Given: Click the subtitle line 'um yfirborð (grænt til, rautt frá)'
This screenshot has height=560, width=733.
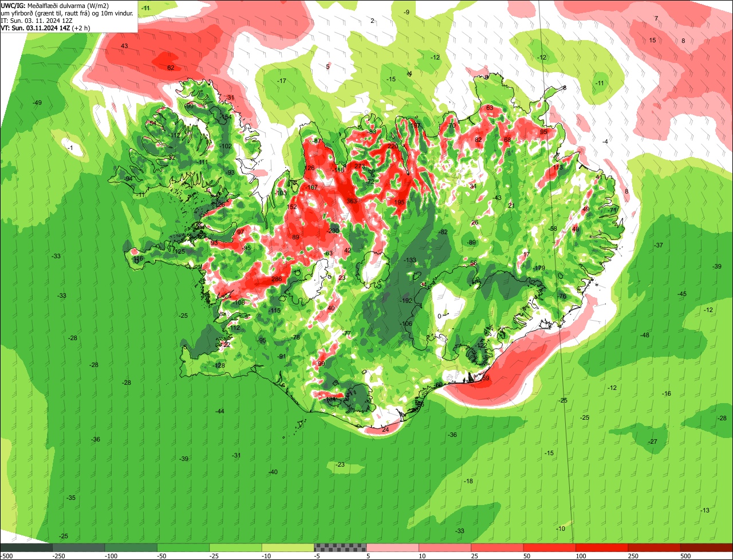Looking at the screenshot, I should click(x=45, y=13).
